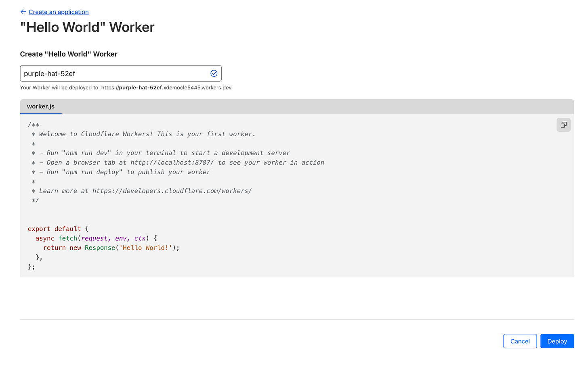Click the checkmark icon in the name field
Image resolution: width=588 pixels, height=372 pixels.
pyautogui.click(x=214, y=74)
